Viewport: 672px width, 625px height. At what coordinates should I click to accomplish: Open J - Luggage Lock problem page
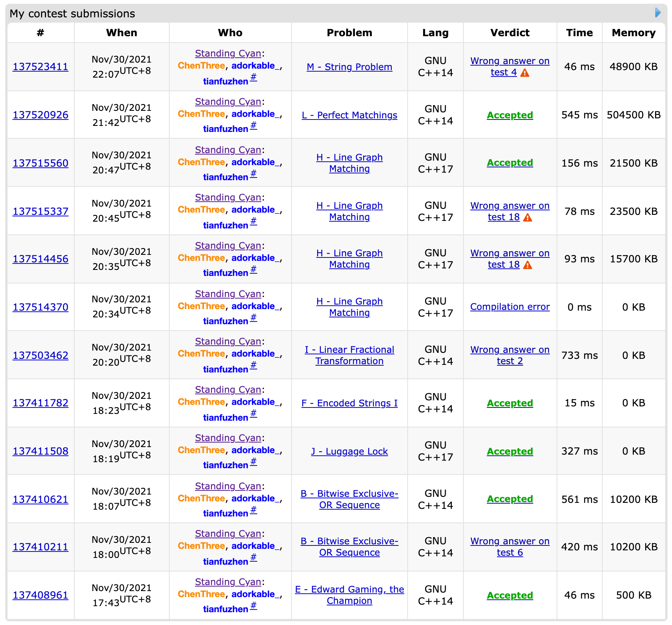349,451
